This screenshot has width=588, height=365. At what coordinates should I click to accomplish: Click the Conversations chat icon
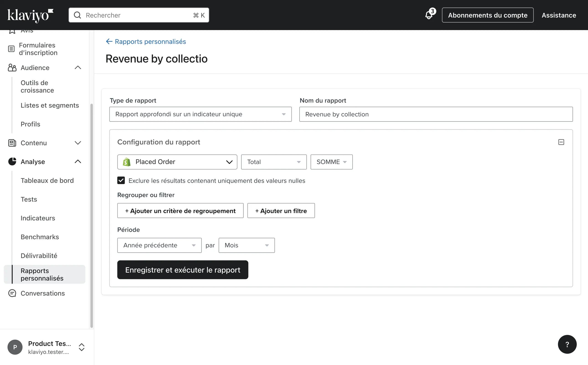(12, 293)
